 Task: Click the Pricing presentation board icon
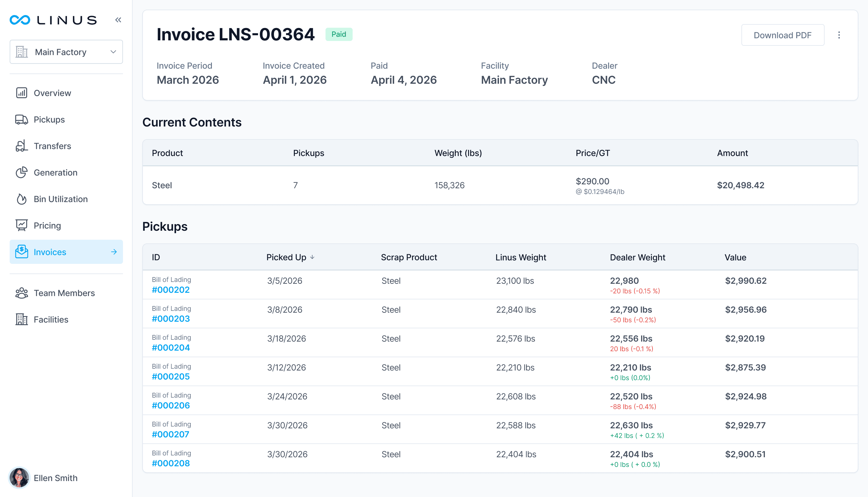pos(21,225)
